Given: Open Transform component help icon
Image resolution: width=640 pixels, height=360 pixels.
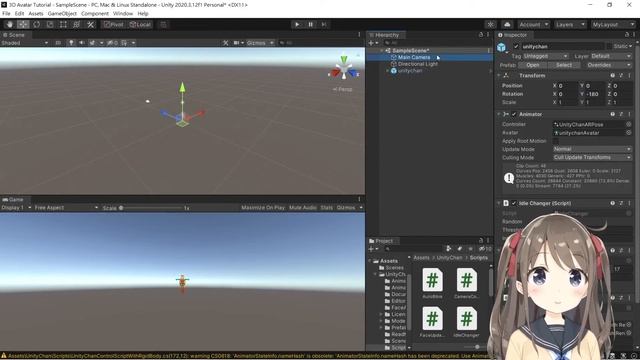Looking at the screenshot, I should point(612,76).
